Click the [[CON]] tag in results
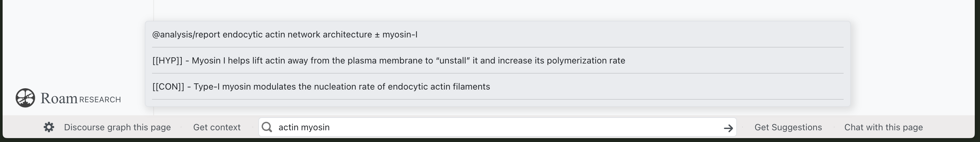The width and height of the screenshot is (980, 142). coord(168,87)
